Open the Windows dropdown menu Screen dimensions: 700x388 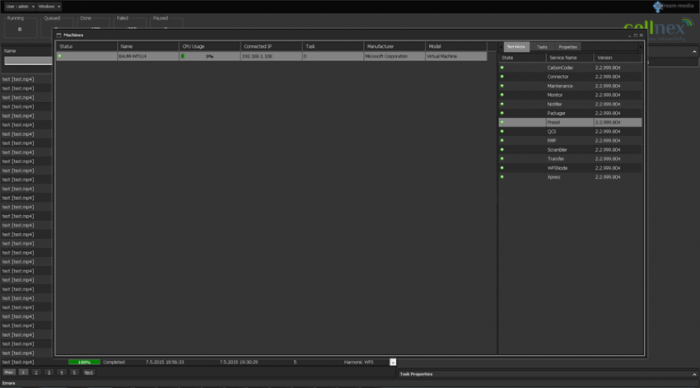point(49,7)
